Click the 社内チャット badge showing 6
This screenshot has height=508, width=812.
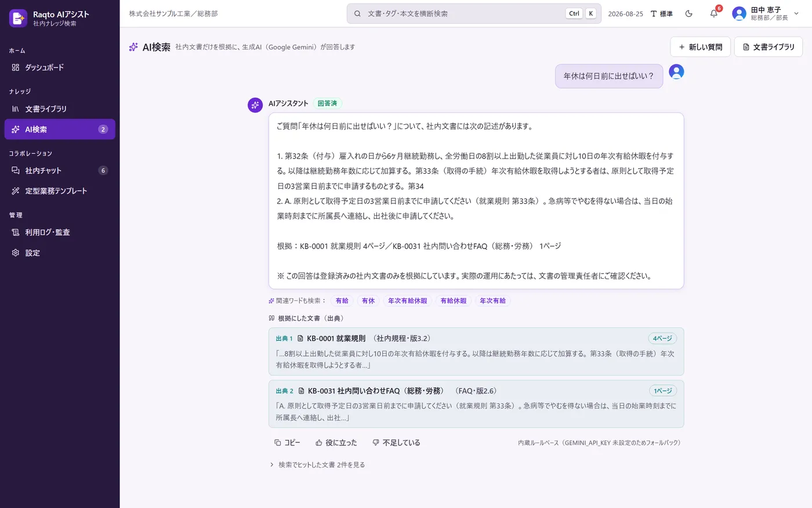tap(103, 171)
